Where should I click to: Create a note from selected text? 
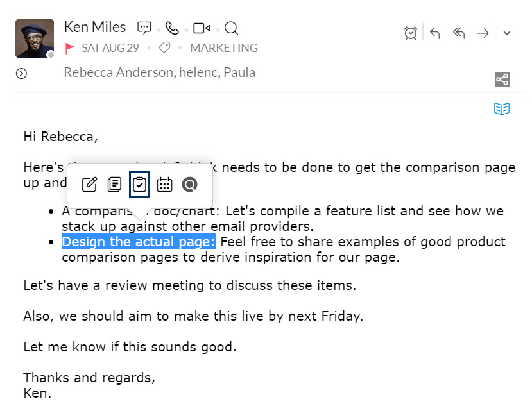[114, 185]
